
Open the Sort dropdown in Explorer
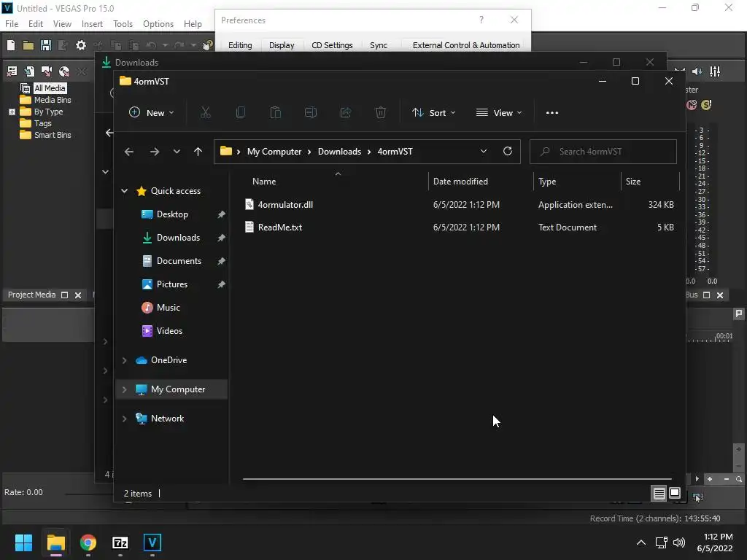pos(434,113)
